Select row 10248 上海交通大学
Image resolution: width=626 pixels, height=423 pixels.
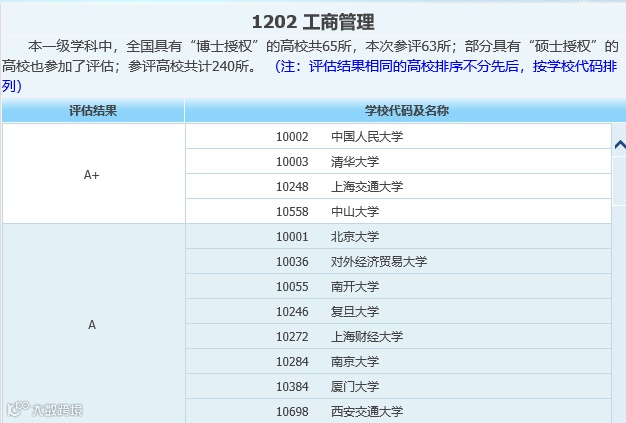point(398,186)
